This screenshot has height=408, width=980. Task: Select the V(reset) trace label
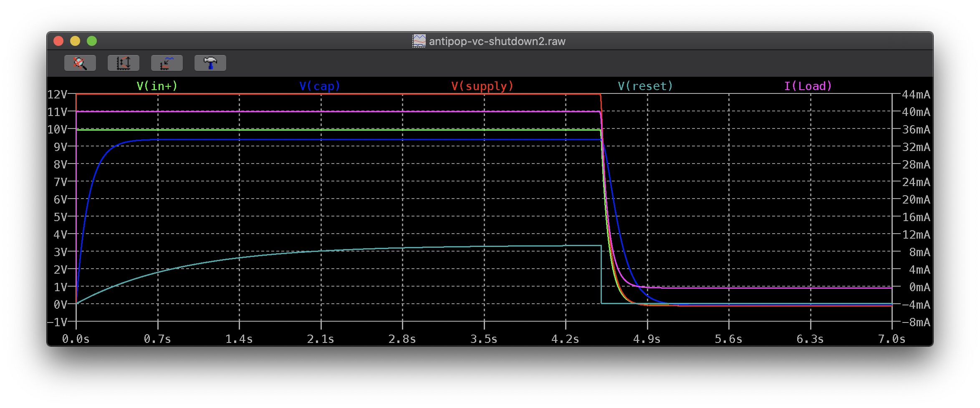coord(645,86)
